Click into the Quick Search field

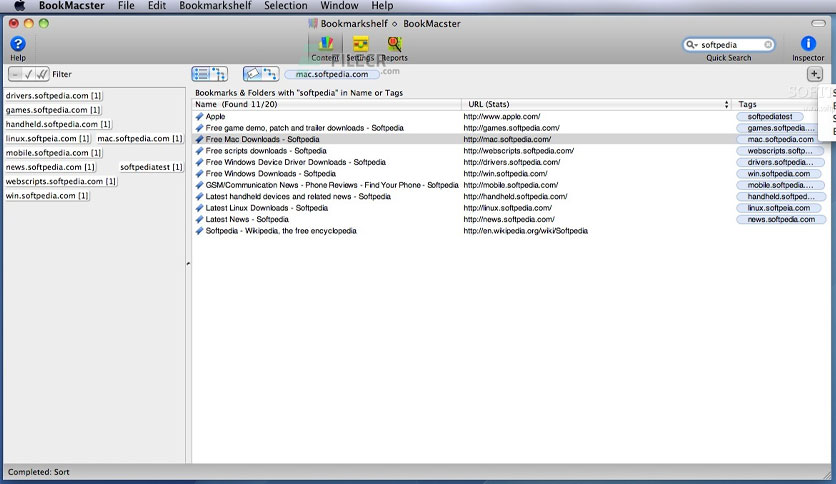[729, 45]
